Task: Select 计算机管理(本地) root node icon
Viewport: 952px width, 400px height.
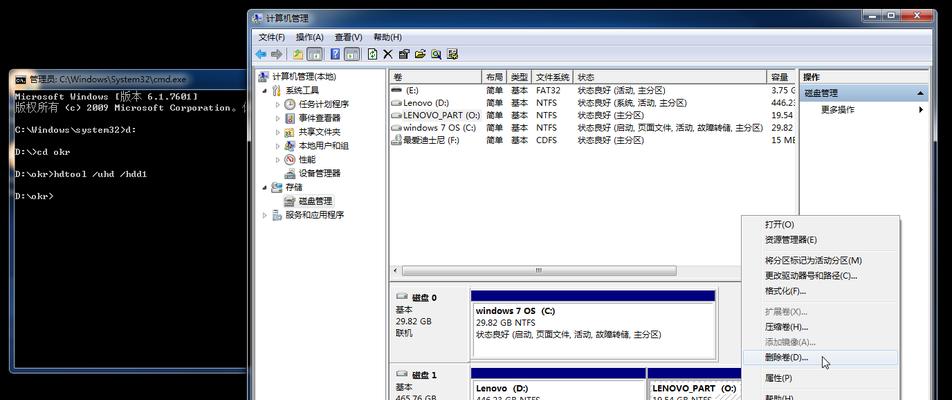Action: click(x=264, y=77)
